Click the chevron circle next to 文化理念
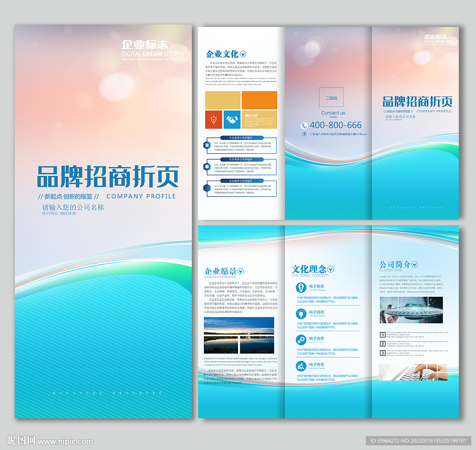 tap(331, 269)
